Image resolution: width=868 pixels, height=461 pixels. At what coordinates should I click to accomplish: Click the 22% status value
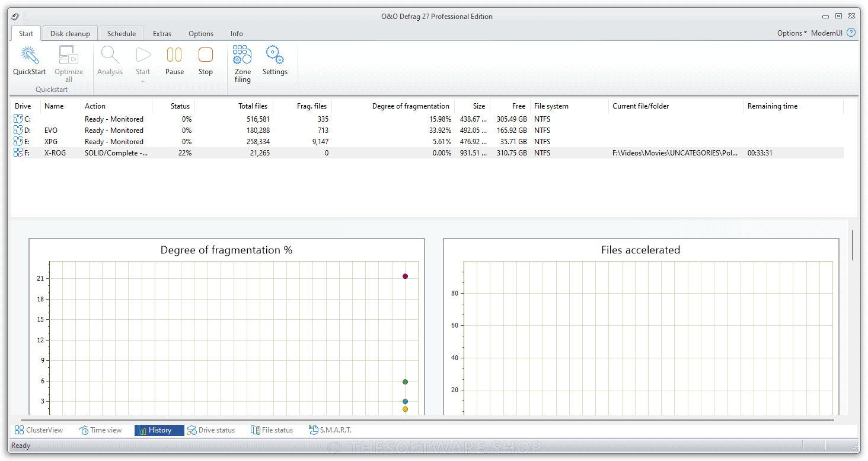pyautogui.click(x=184, y=153)
